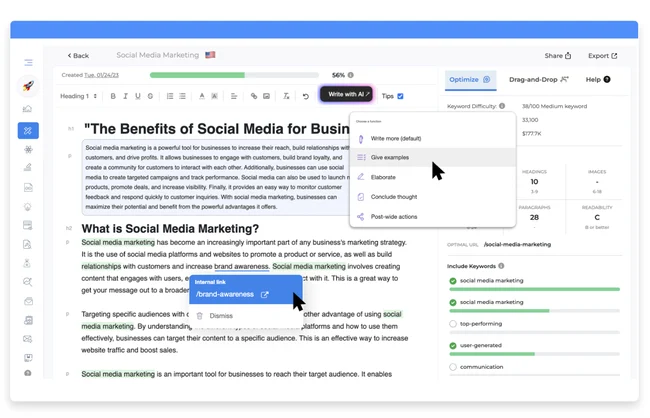This screenshot has height=418, width=650.
Task: Open the hamburger menu in the sidebar
Action: [28, 63]
